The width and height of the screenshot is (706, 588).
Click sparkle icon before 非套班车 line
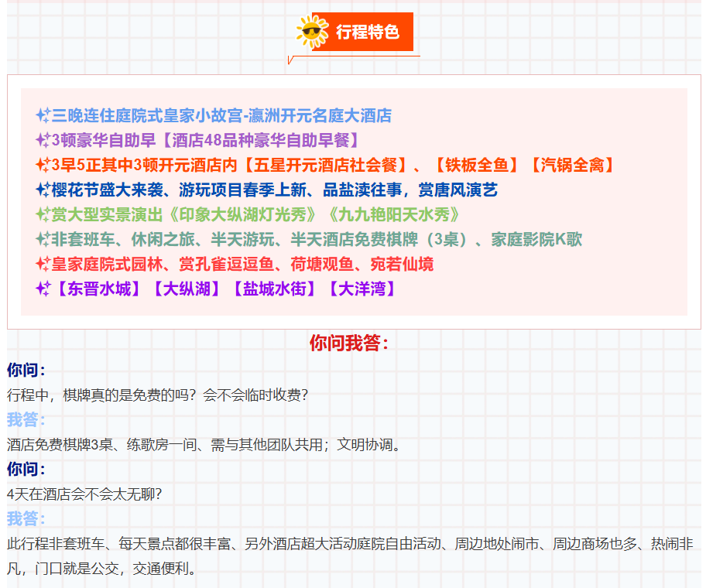(43, 239)
